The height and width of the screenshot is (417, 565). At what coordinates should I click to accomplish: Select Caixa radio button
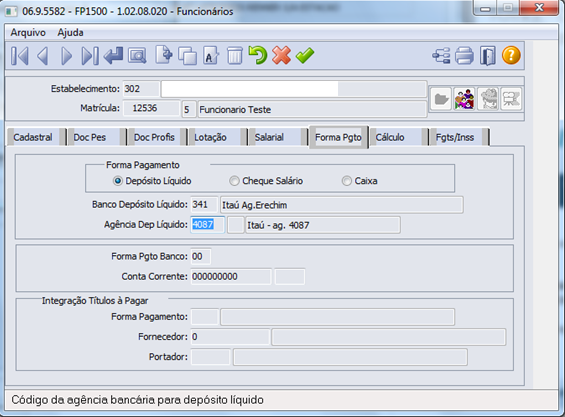coord(347,181)
